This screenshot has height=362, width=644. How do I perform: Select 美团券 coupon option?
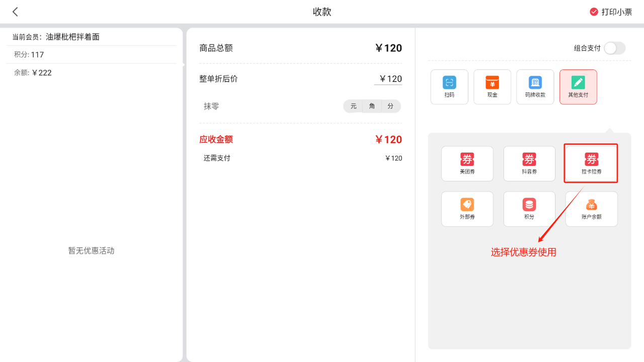click(467, 164)
